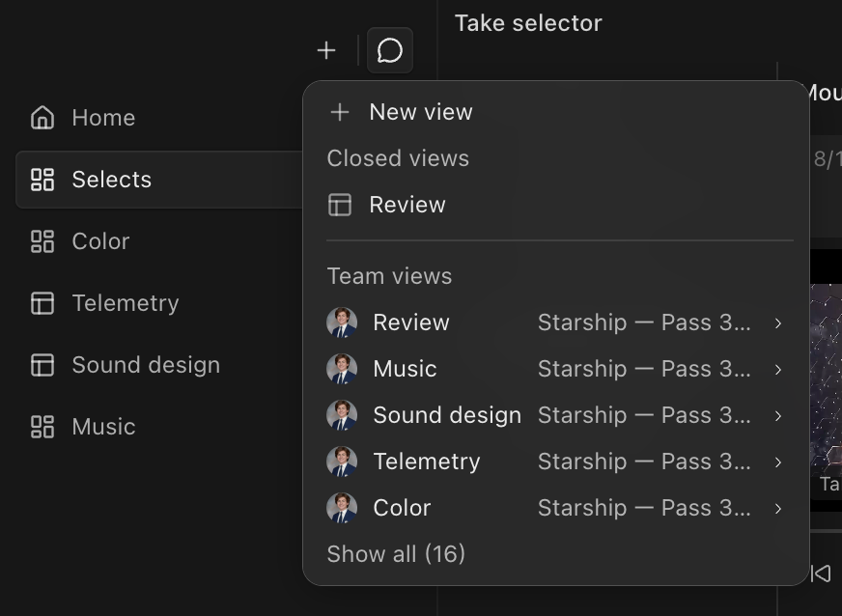
Task: Open the Color team view entry
Action: click(x=556, y=508)
